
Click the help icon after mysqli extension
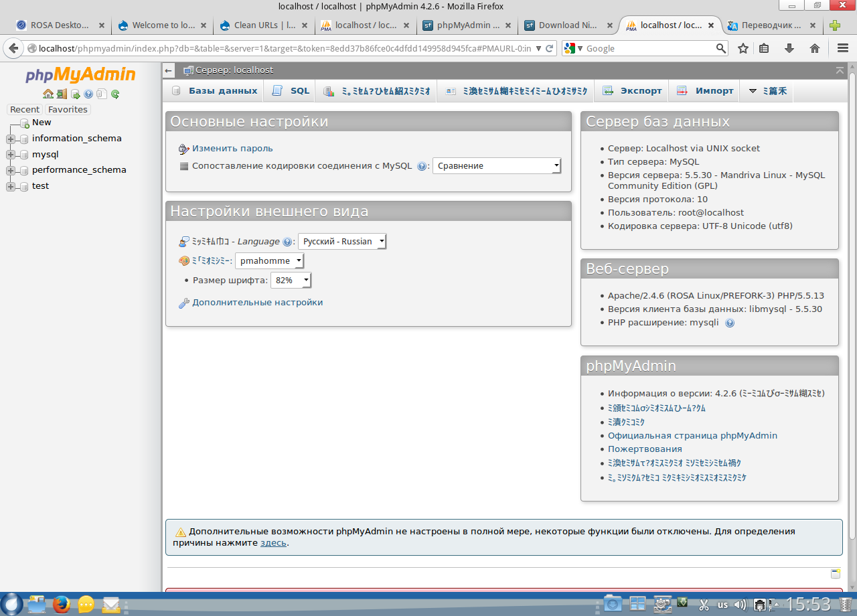(x=730, y=323)
